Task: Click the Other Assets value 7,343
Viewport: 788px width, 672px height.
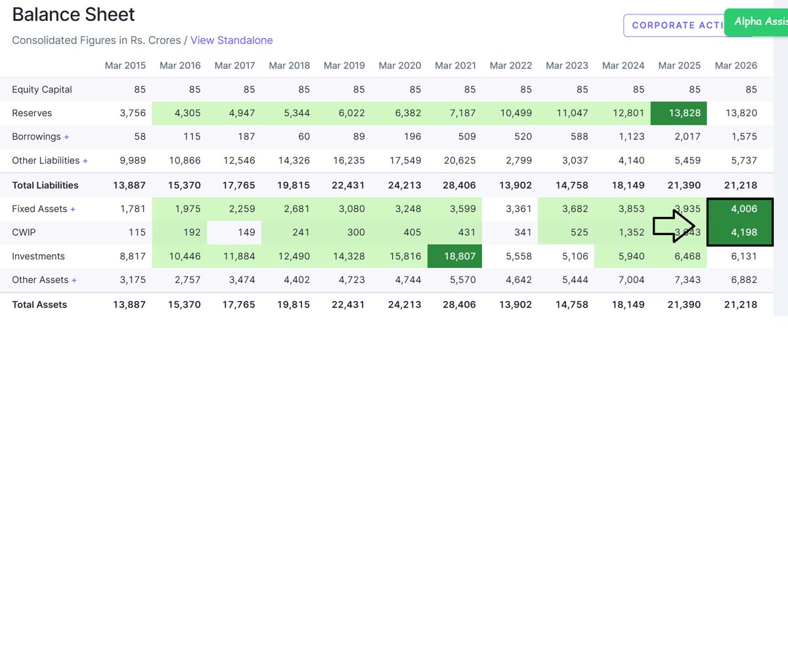Action: pyautogui.click(x=688, y=280)
